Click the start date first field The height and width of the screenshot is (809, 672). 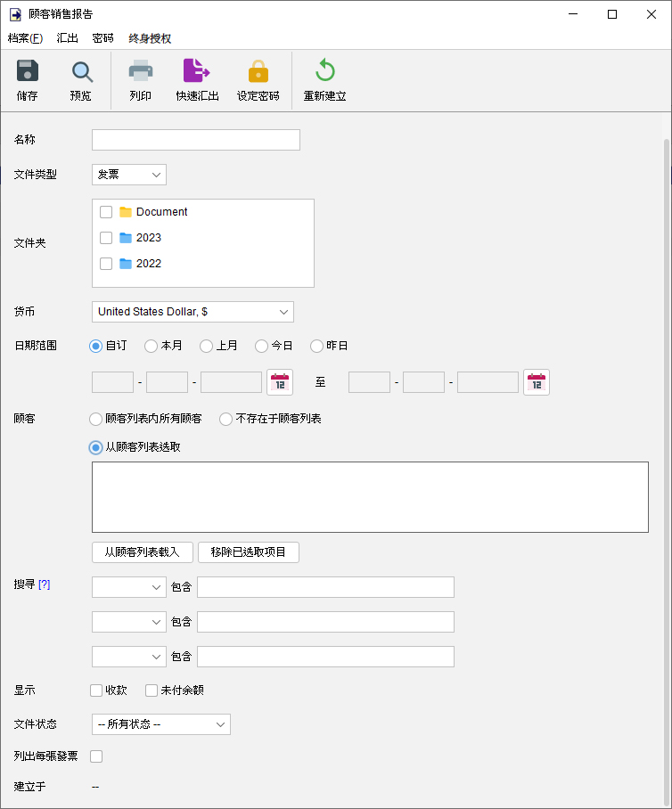click(112, 382)
